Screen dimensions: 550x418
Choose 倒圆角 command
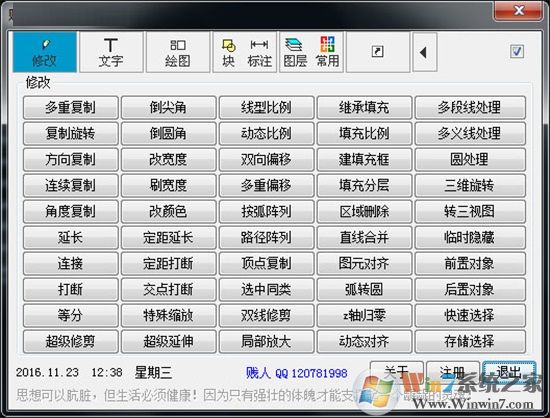168,133
